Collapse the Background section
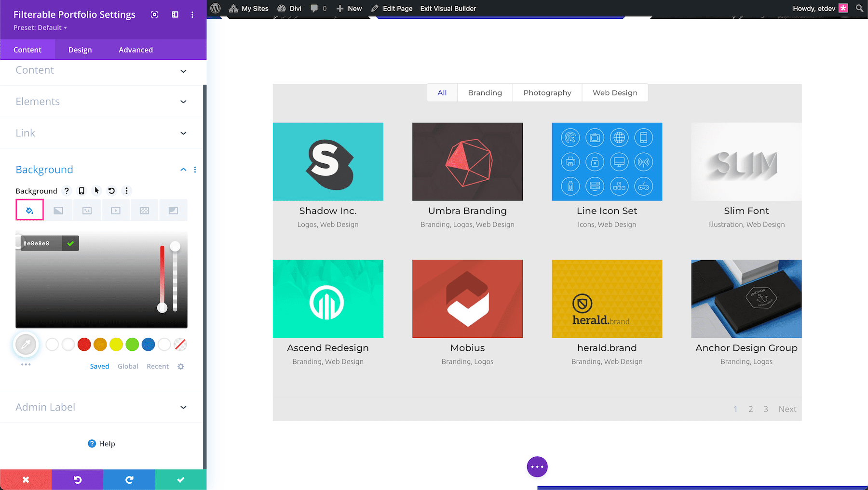This screenshot has height=490, width=868. point(183,170)
